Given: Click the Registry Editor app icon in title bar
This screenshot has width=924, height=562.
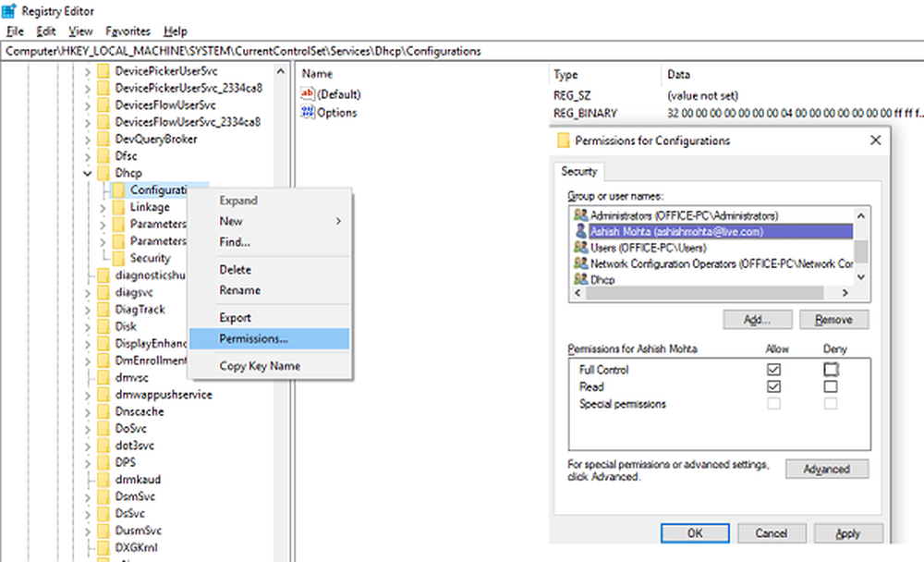Looking at the screenshot, I should 8,12.
